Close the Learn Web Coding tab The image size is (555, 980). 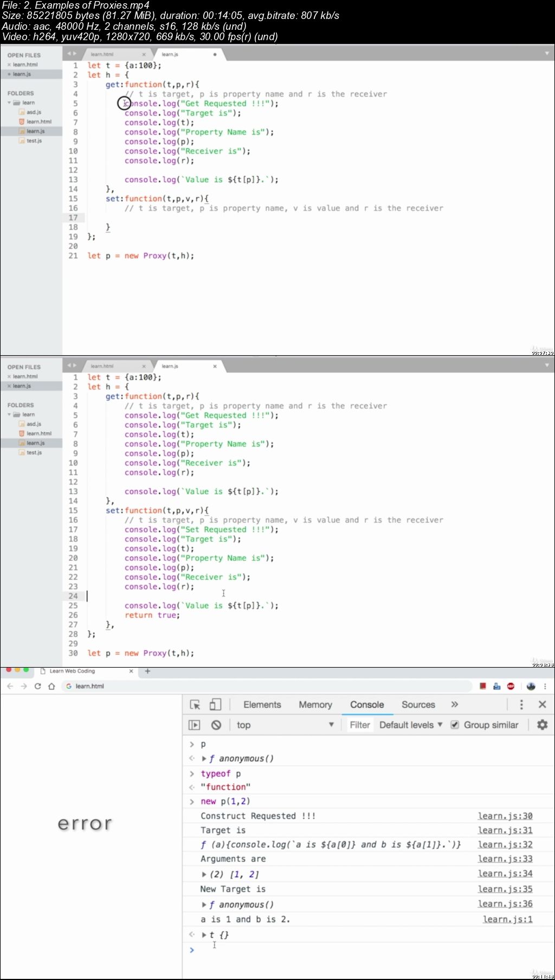tap(131, 671)
